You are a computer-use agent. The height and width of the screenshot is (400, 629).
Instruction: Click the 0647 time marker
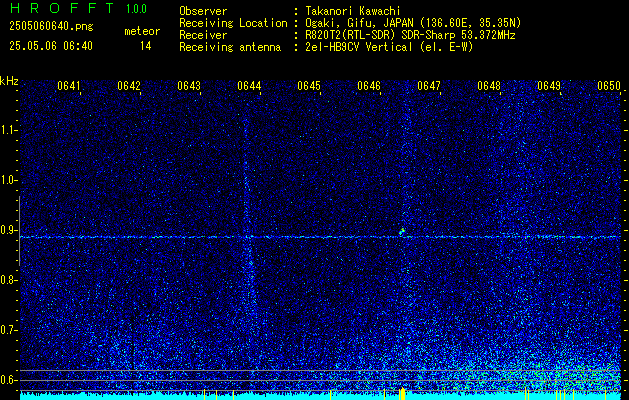429,86
